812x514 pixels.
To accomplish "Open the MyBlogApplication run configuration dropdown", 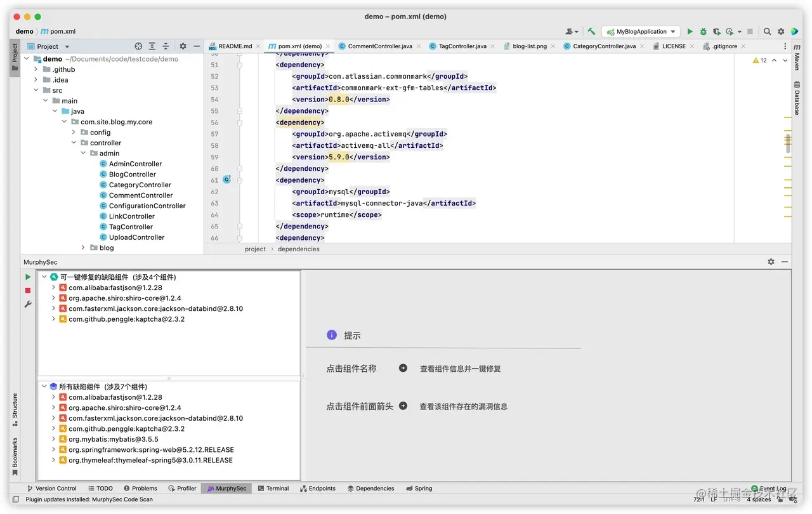I will [641, 31].
